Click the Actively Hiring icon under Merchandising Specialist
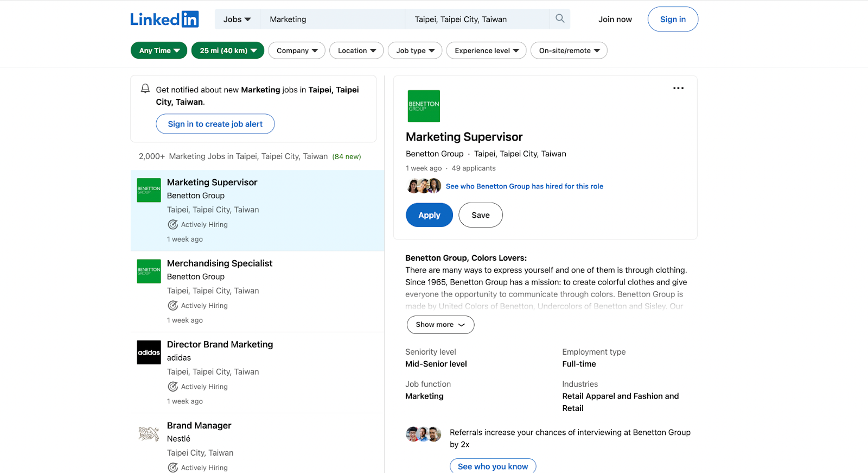Screen dimensions: 868x473 coord(173,306)
